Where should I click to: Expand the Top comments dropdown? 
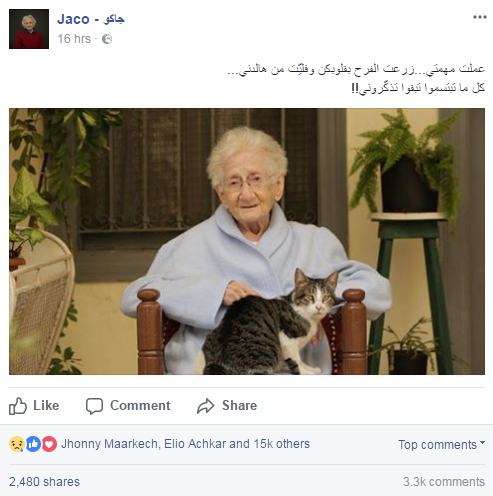click(x=441, y=445)
